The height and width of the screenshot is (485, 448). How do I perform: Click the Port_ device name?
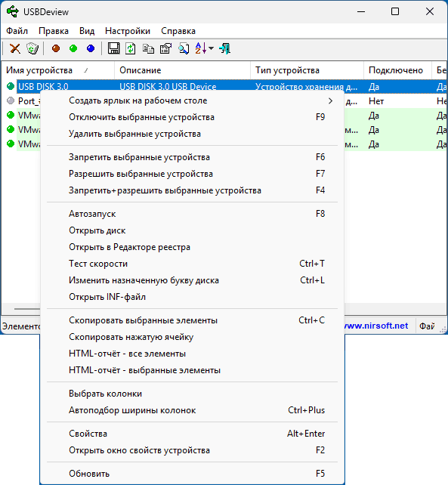pos(29,101)
